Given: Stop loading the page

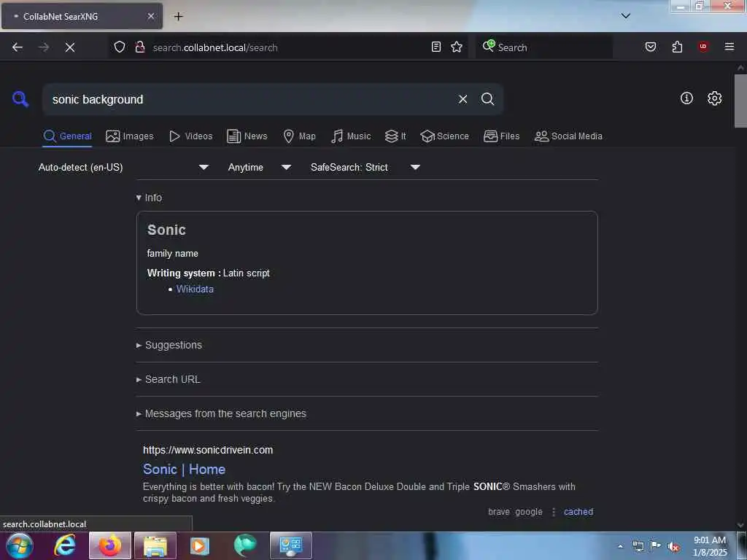Looking at the screenshot, I should [x=69, y=47].
